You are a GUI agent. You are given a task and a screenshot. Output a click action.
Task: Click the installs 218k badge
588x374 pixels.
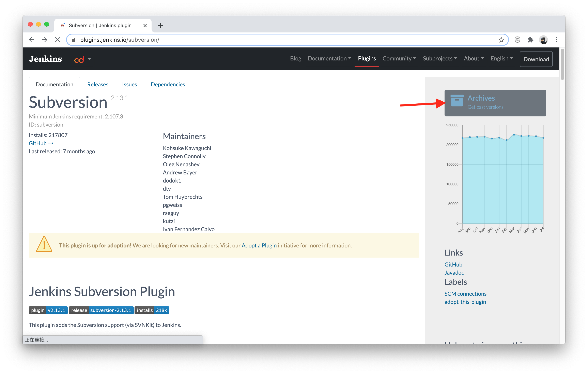(x=152, y=310)
